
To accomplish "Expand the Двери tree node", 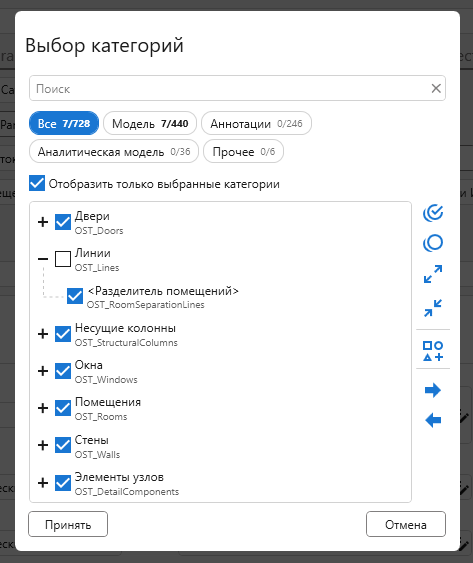I will pyautogui.click(x=43, y=222).
